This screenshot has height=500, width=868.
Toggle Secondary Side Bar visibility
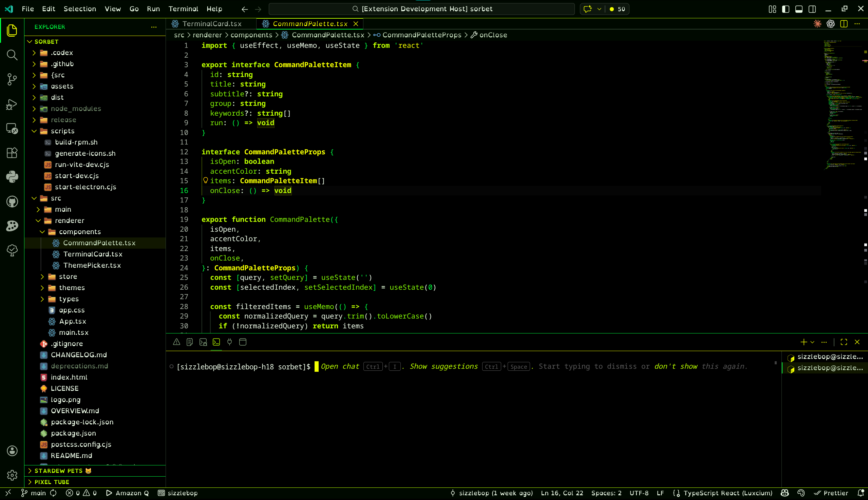pos(812,9)
